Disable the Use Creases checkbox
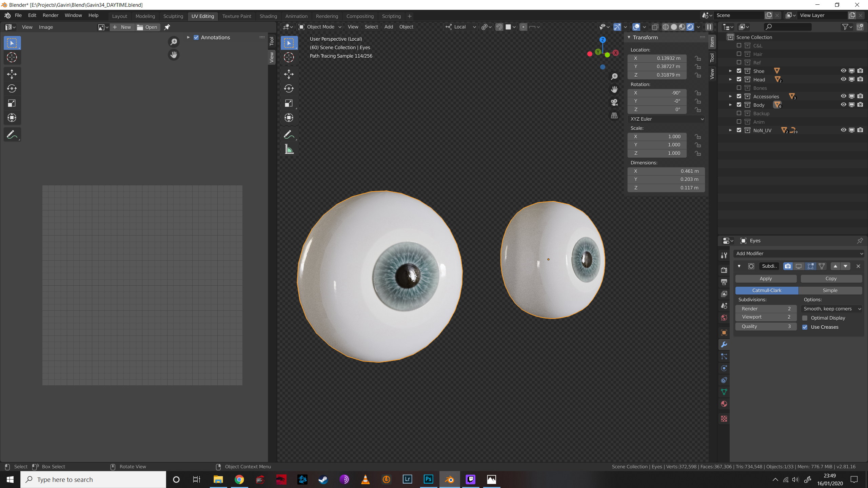Viewport: 868px width, 488px height. pos(805,327)
